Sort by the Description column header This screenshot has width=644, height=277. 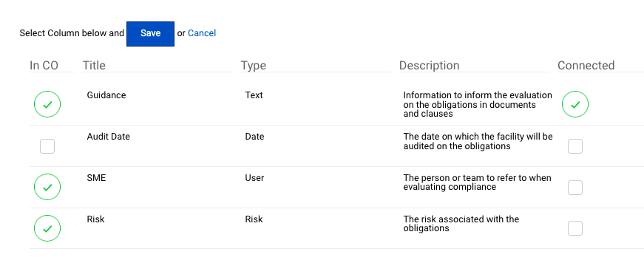click(x=429, y=66)
